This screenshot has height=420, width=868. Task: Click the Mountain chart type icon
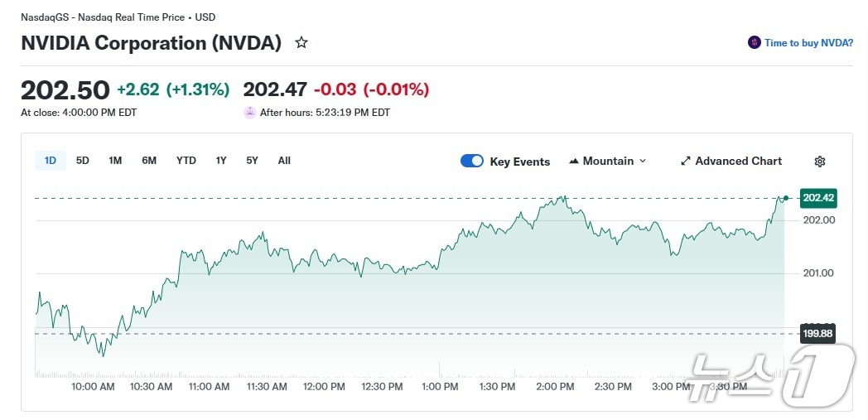574,161
